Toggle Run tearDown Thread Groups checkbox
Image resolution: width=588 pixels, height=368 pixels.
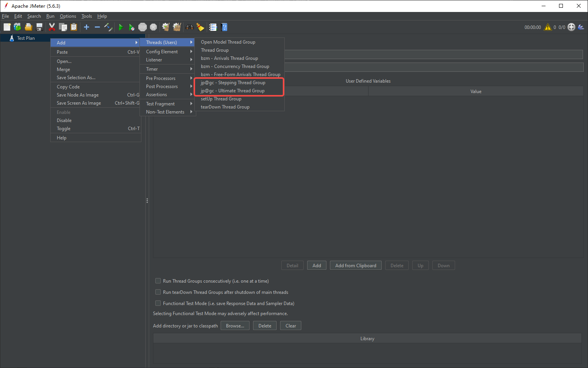pyautogui.click(x=158, y=292)
